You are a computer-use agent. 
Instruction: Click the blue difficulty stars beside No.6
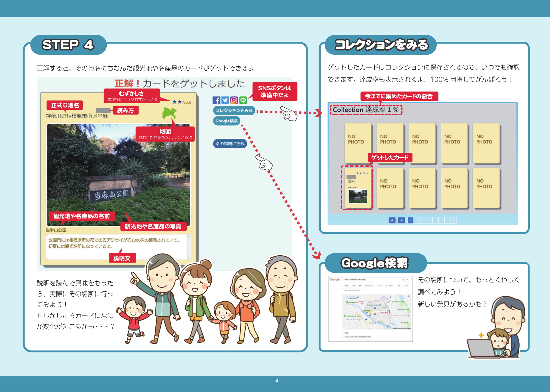pyautogui.click(x=177, y=102)
